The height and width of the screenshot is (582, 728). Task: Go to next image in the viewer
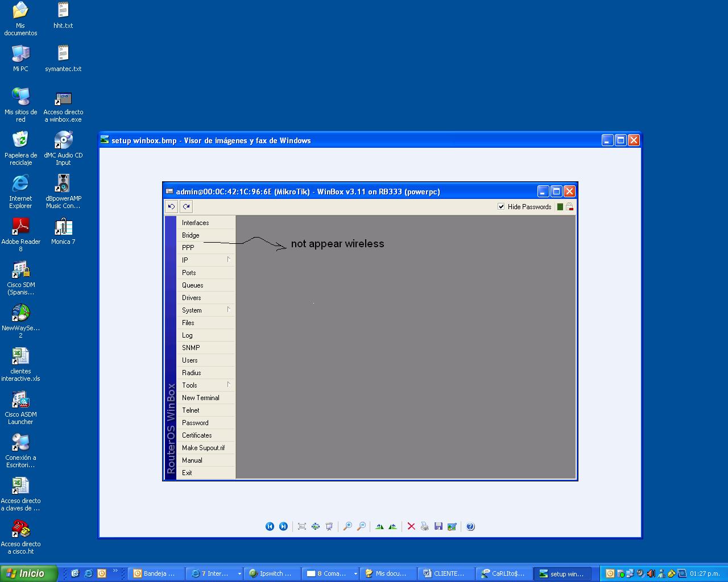click(283, 526)
